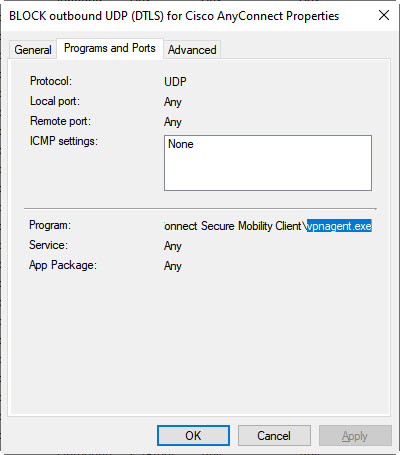Click the dialog title bar text

(174, 16)
